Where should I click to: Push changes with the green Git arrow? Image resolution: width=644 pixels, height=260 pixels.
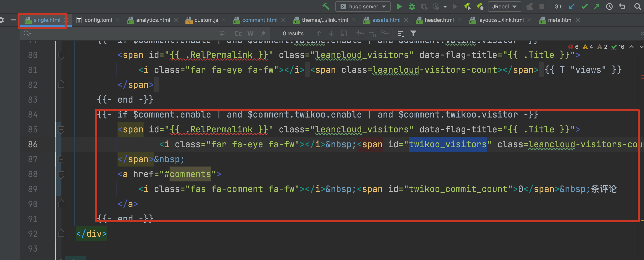pyautogui.click(x=597, y=6)
